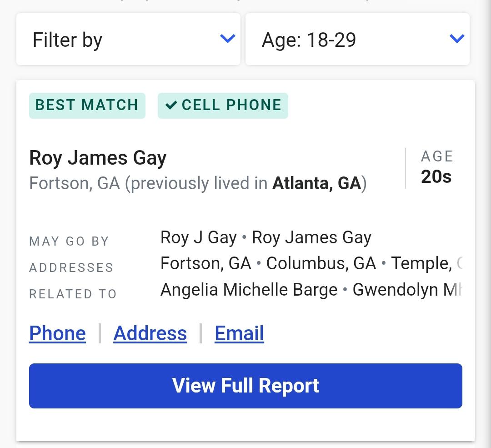The height and width of the screenshot is (448, 491).
Task: Click the blue chevron beside Age: 18-29
Action: [x=456, y=39]
